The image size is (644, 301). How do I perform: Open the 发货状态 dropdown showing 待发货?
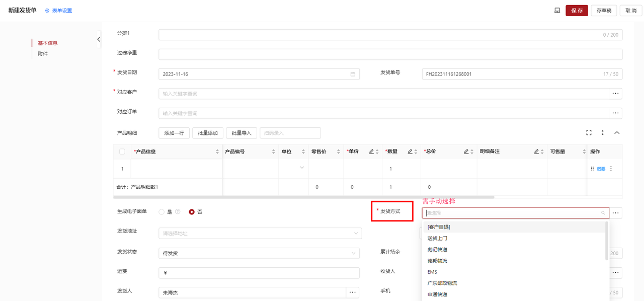pyautogui.click(x=354, y=253)
